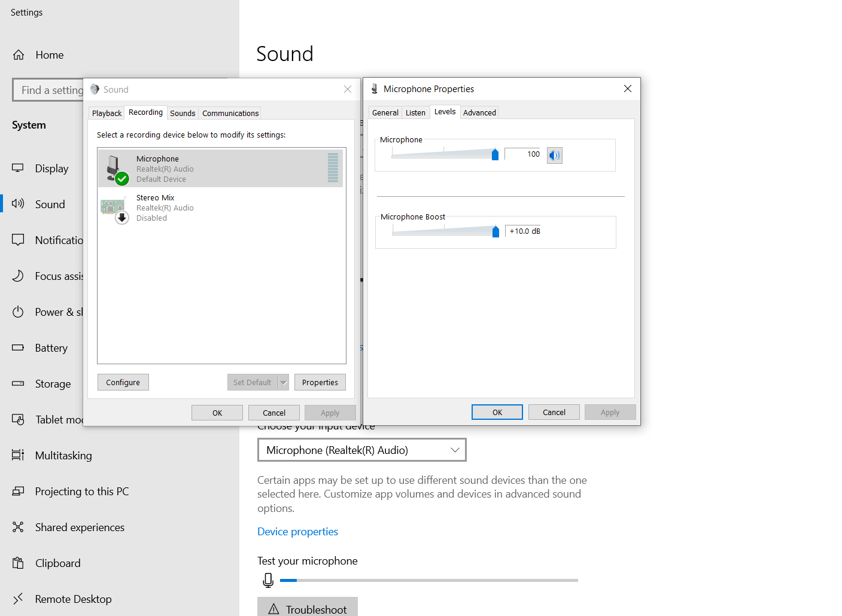Go to Shared experiences label in sidebar
The image size is (842, 616).
[x=80, y=527]
